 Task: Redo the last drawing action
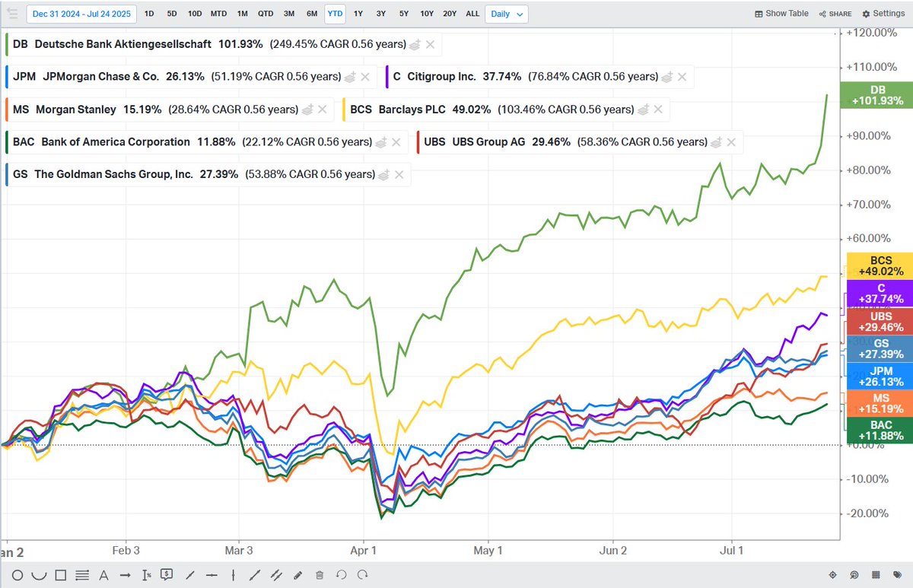(x=362, y=574)
